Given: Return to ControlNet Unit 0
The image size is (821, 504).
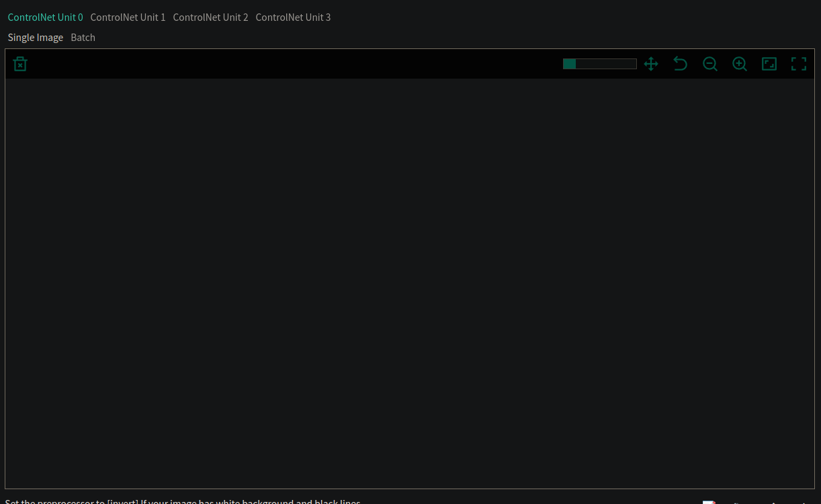Looking at the screenshot, I should 45,17.
